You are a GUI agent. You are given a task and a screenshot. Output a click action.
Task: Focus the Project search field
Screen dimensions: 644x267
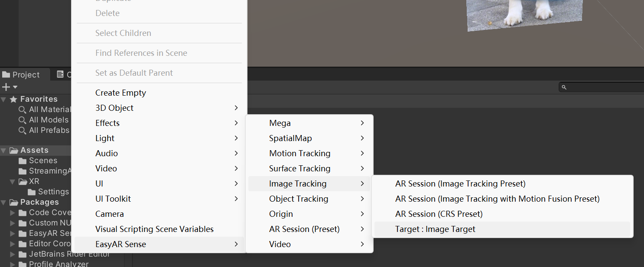click(x=602, y=87)
